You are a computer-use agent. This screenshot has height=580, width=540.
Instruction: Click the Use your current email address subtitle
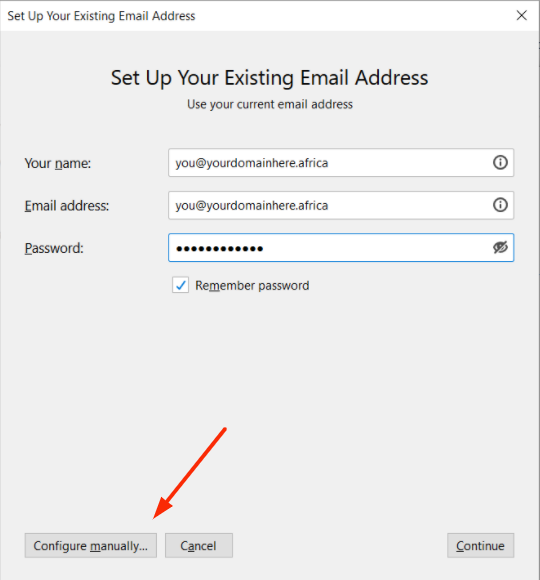click(270, 104)
